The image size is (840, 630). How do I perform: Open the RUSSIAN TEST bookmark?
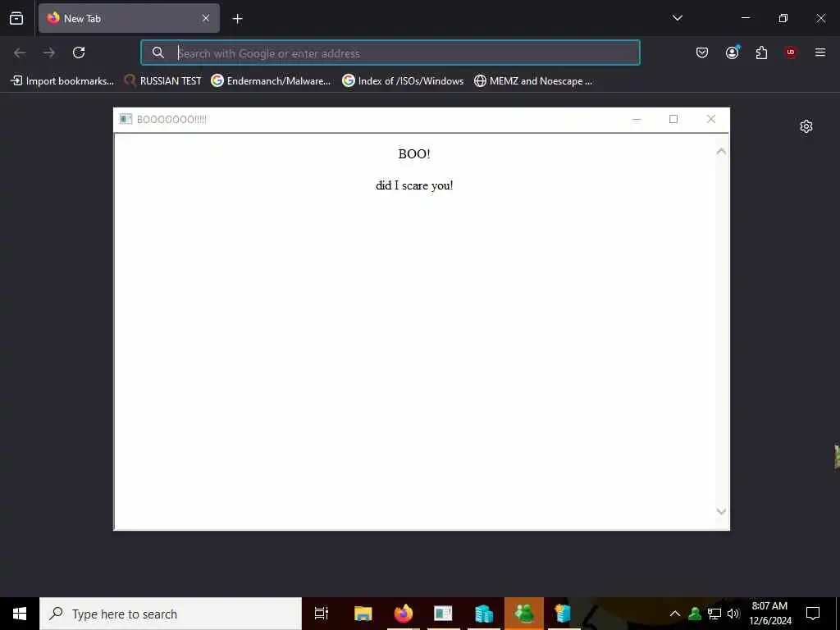coord(162,81)
